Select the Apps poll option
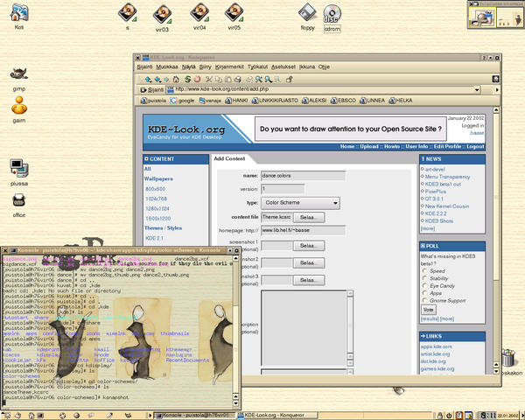Viewport: 525px width, 420px height. point(425,293)
